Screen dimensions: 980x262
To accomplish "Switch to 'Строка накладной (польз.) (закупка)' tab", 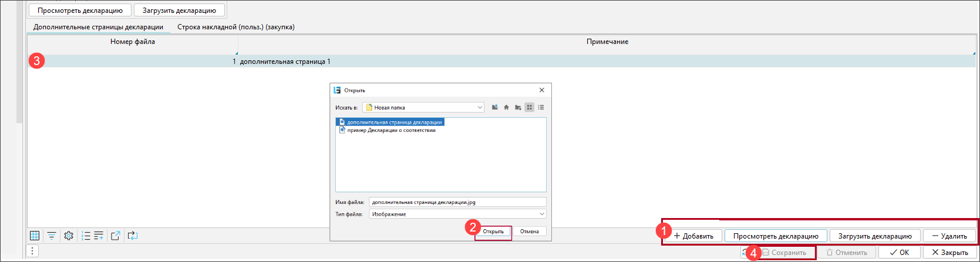I will tap(236, 27).
